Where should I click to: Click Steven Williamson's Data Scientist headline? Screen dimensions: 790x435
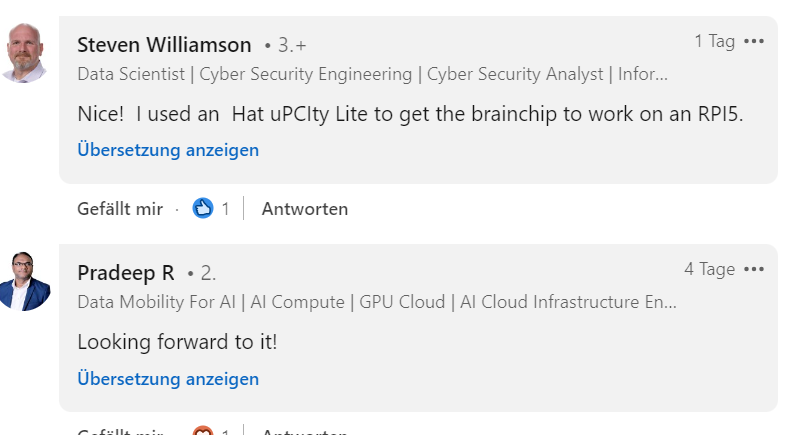[372, 74]
